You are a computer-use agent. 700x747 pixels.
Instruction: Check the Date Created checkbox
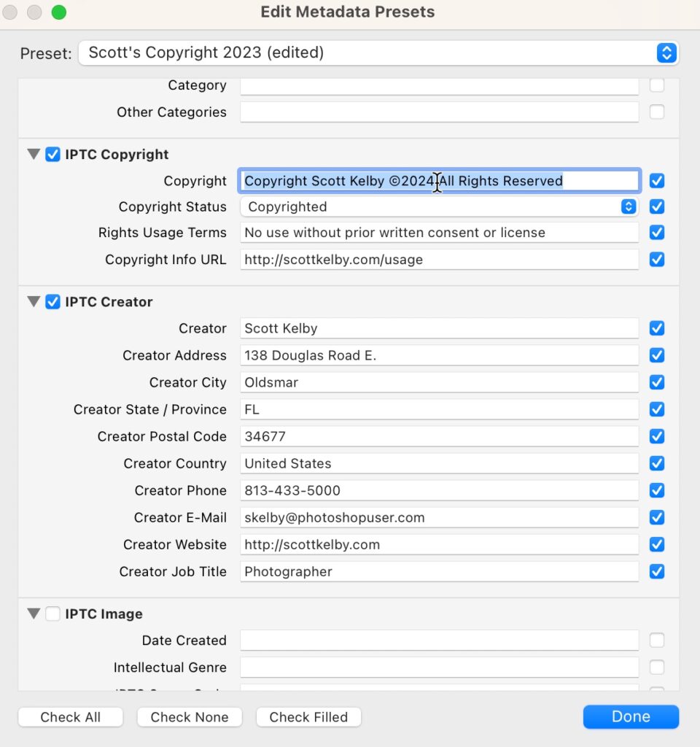click(657, 640)
